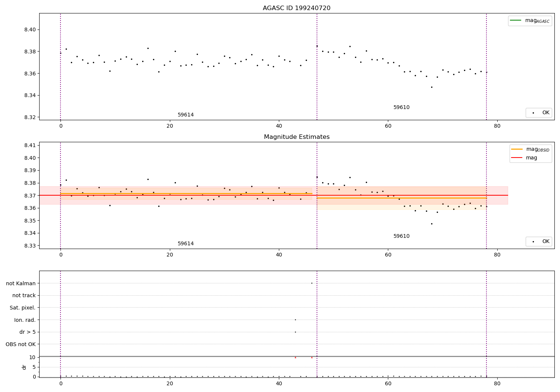This screenshot has width=560, height=392.
Task: Click the leftmost dotted vertical line in Magnitude Estimates
Action: click(x=60, y=195)
